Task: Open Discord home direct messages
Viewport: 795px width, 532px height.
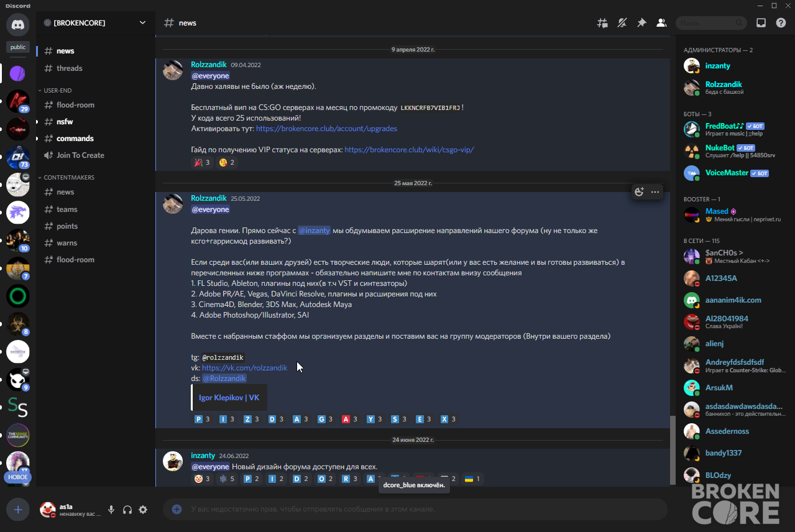Action: point(18,25)
